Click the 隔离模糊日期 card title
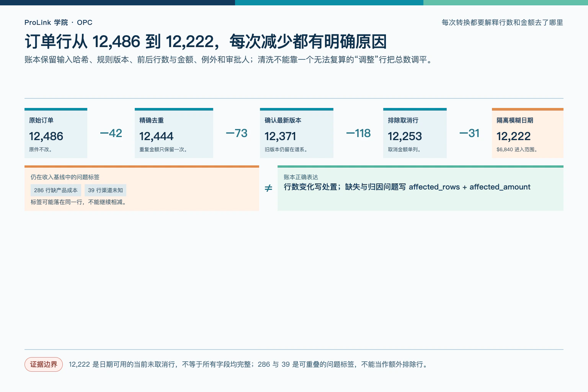This screenshot has width=588, height=392. click(x=515, y=120)
